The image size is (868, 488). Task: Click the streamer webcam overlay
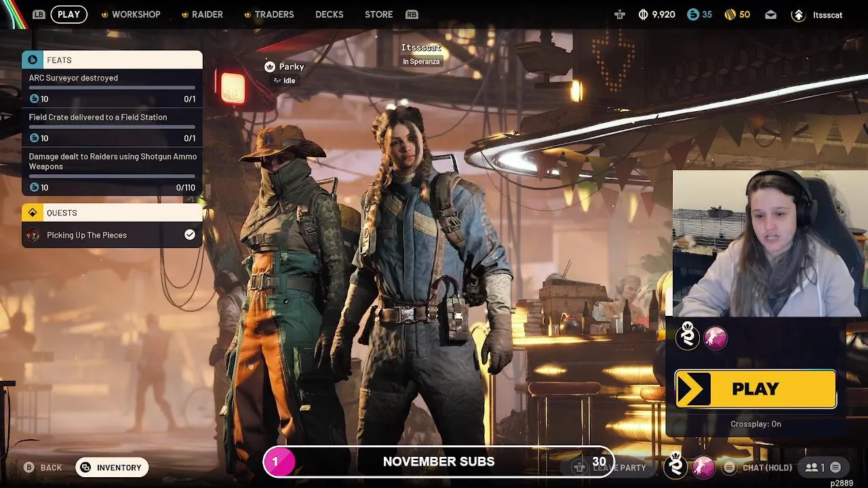click(x=770, y=244)
